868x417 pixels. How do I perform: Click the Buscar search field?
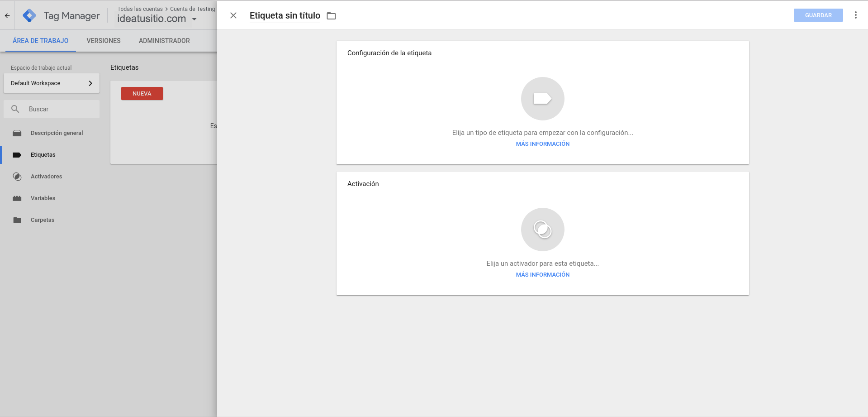(x=61, y=109)
